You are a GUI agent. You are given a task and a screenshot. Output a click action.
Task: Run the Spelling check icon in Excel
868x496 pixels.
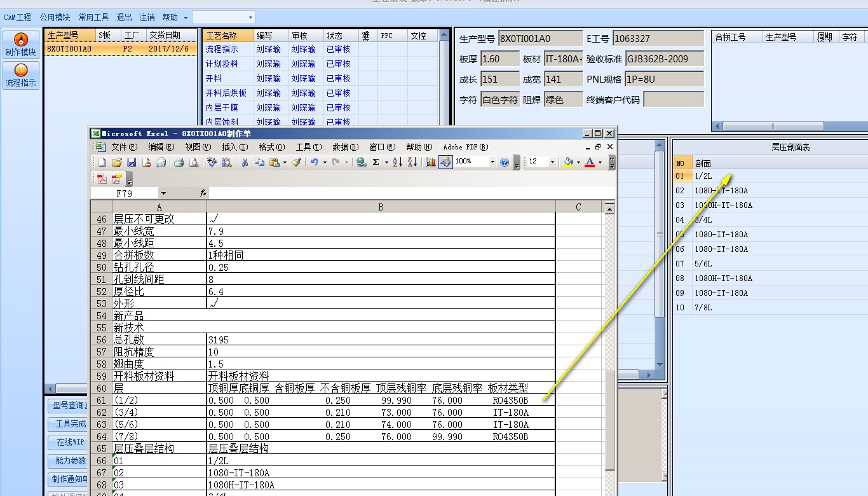[x=212, y=162]
